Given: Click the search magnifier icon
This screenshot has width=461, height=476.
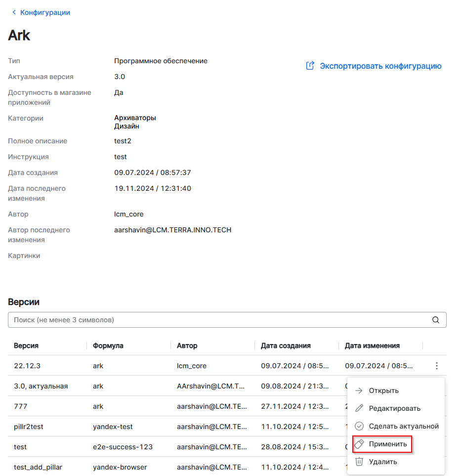Looking at the screenshot, I should pyautogui.click(x=436, y=320).
